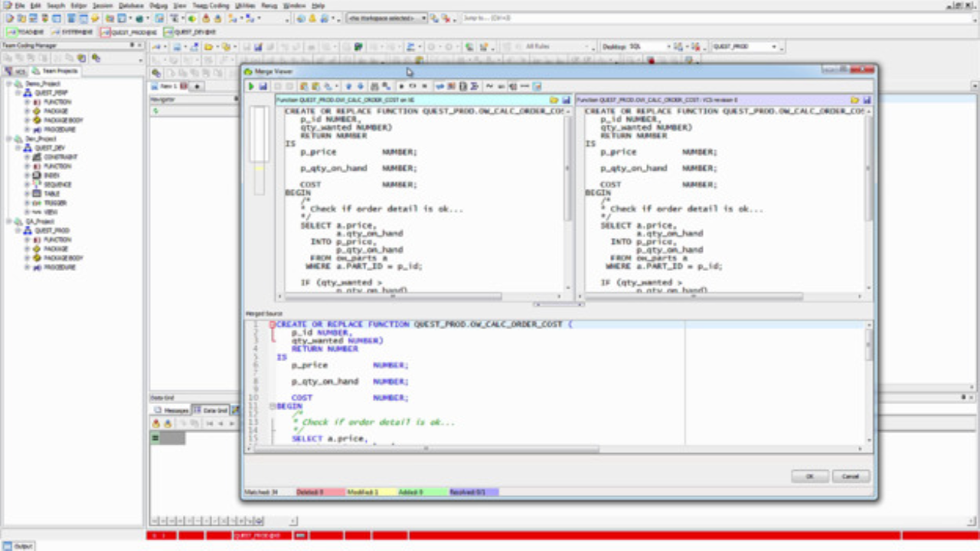Open a file in the left compare pane
The image size is (980, 551).
click(x=554, y=100)
